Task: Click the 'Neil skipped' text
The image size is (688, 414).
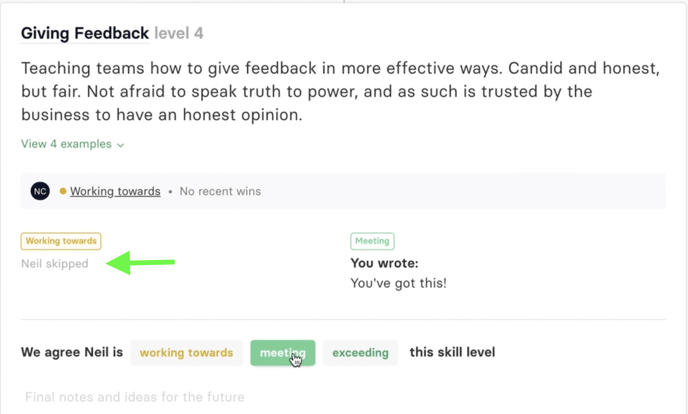Action: tap(55, 264)
